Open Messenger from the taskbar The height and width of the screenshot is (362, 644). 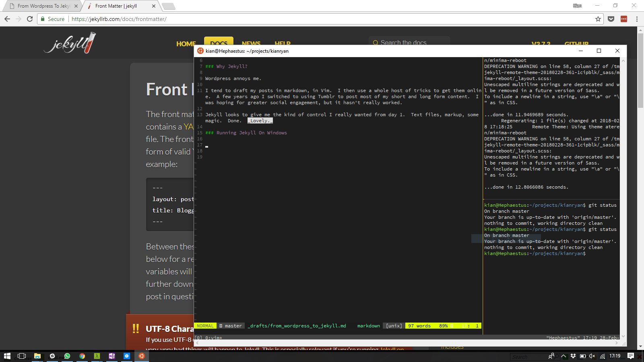(126, 356)
